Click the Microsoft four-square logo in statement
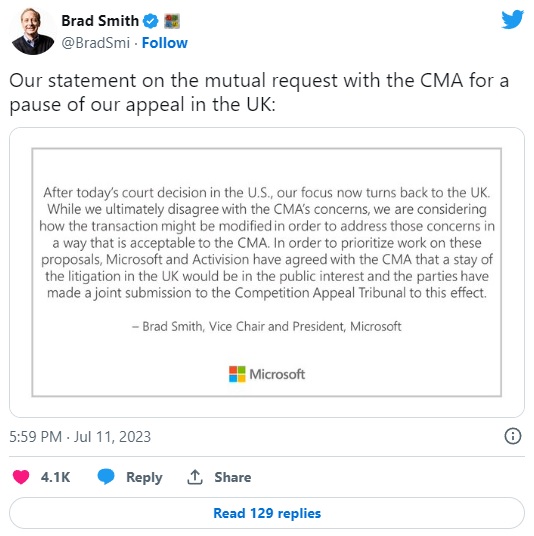This screenshot has height=536, width=534. (237, 374)
